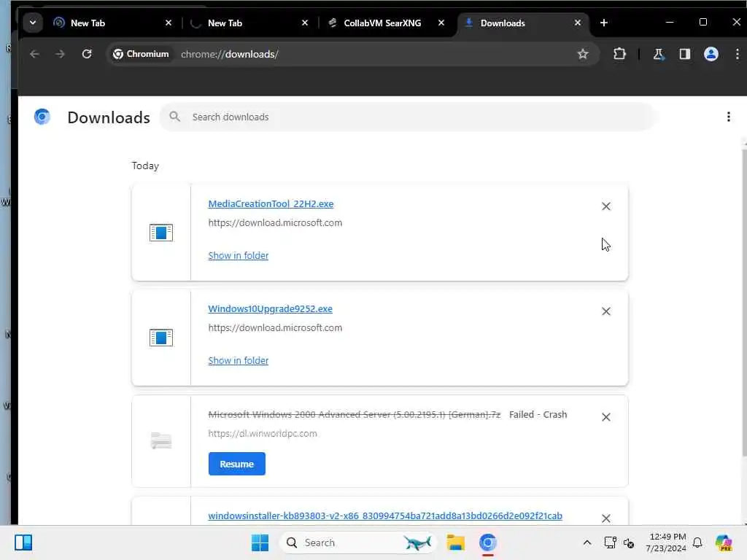Open the Extensions puzzle icon
Viewport: 747px width, 560px height.
pos(619,54)
